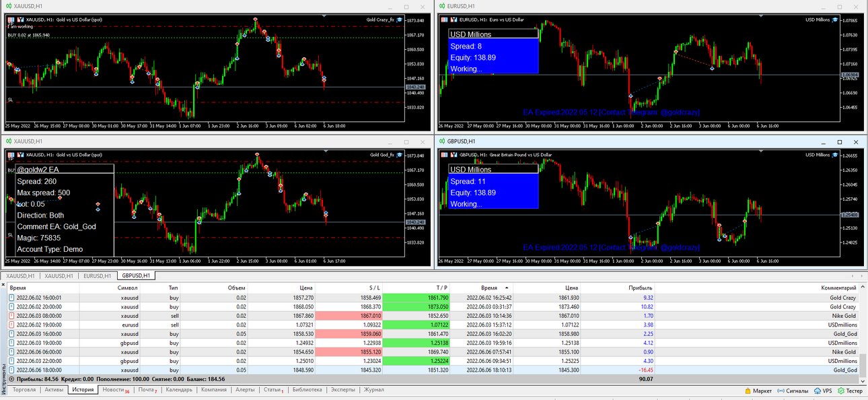Click the Gold Crazy_fix expert hat icon
Screen dimensions: 868x400
click(x=399, y=20)
